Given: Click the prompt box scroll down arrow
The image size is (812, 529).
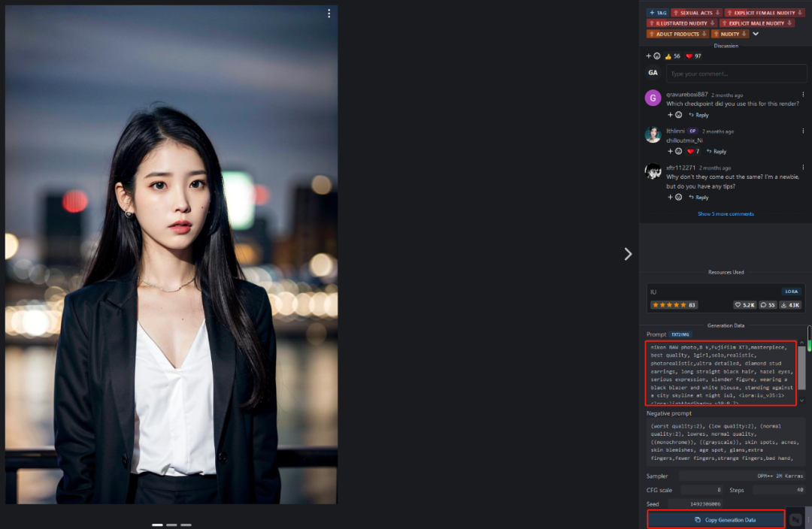Looking at the screenshot, I should coord(801,400).
